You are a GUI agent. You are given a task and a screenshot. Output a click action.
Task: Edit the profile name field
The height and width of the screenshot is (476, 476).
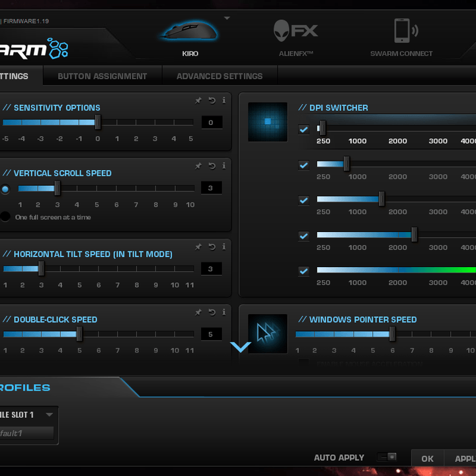click(x=26, y=433)
